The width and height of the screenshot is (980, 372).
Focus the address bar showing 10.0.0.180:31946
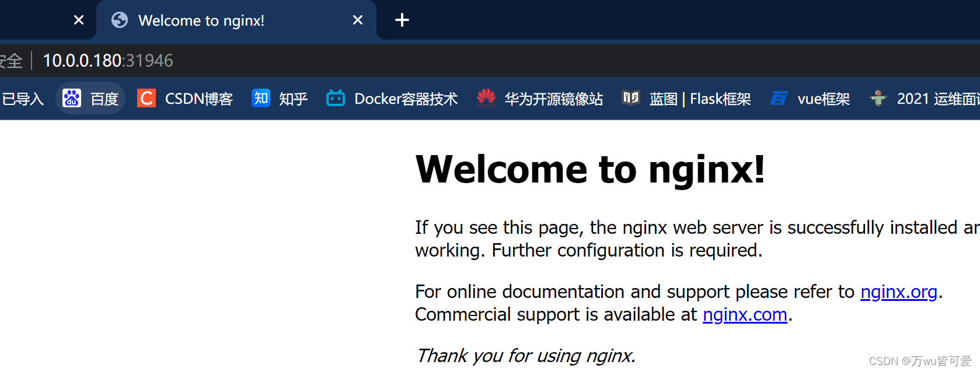108,61
